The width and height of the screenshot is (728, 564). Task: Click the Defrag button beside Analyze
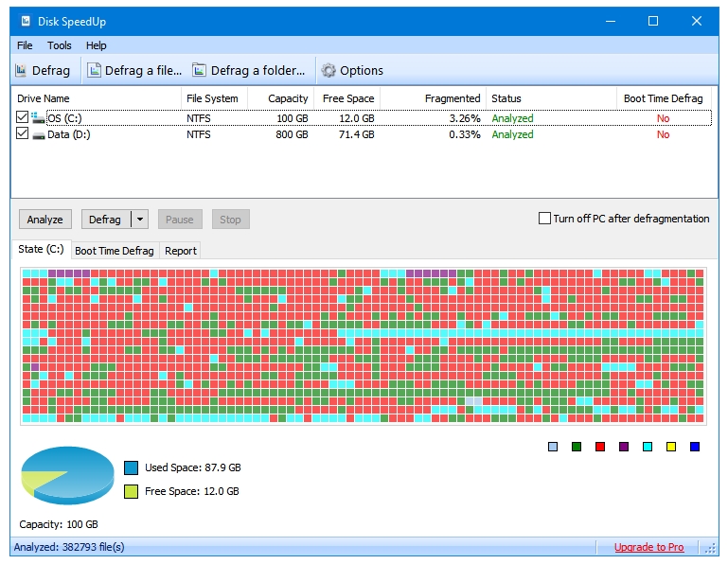pos(106,220)
